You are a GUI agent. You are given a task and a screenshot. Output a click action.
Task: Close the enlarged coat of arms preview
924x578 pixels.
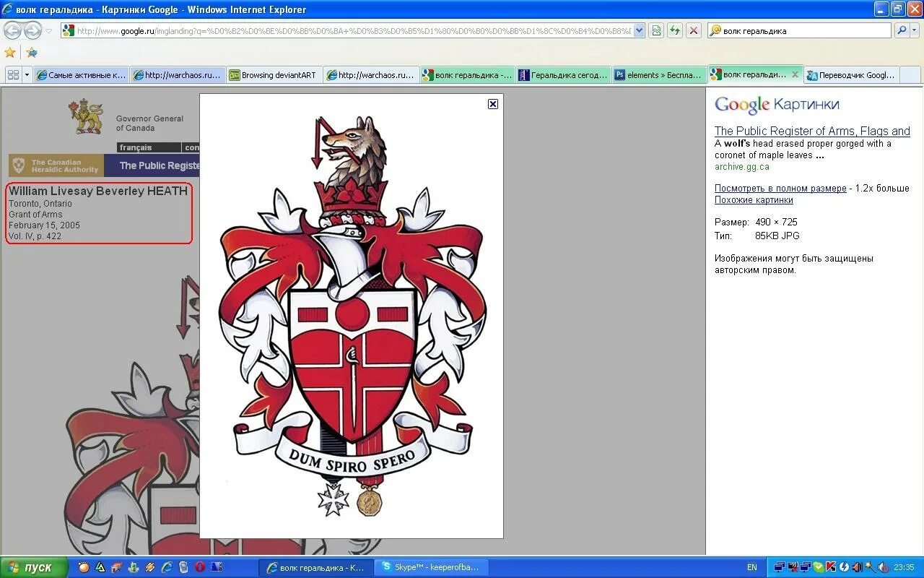(x=493, y=104)
